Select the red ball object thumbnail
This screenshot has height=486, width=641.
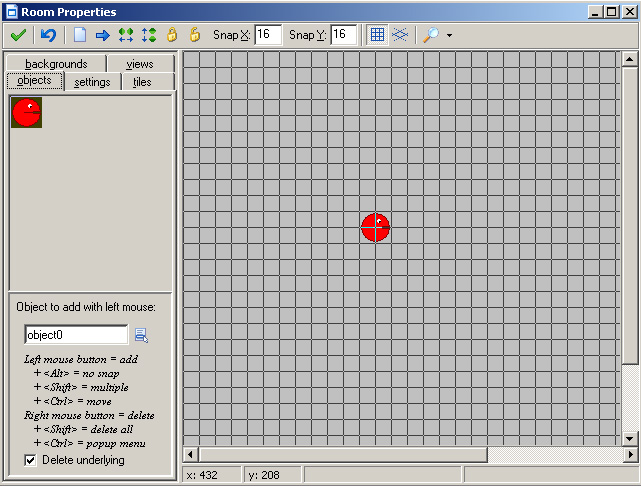pyautogui.click(x=27, y=112)
